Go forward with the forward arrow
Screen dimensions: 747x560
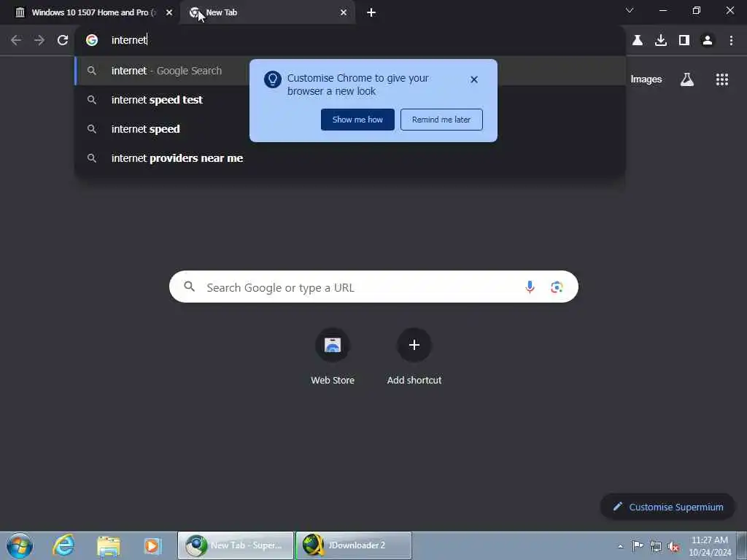point(39,40)
